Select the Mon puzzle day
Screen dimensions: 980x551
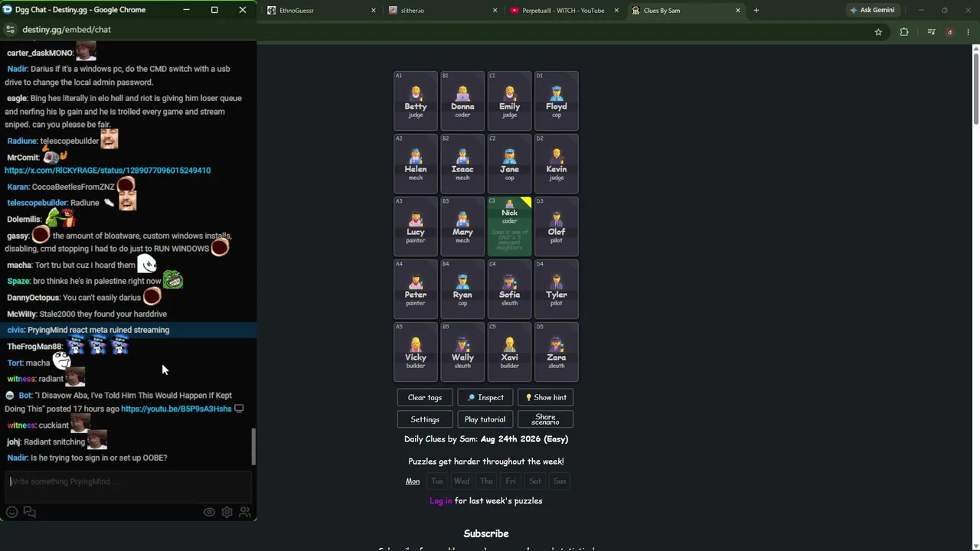click(x=413, y=481)
